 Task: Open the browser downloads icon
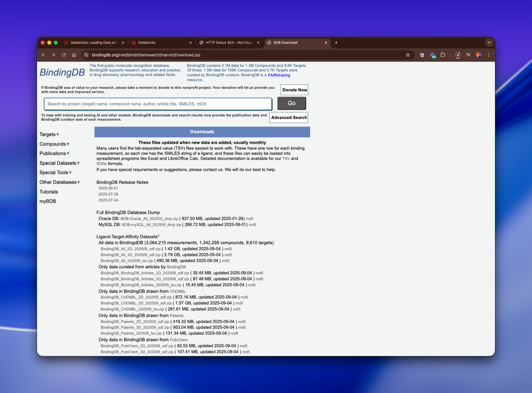pyautogui.click(x=458, y=55)
